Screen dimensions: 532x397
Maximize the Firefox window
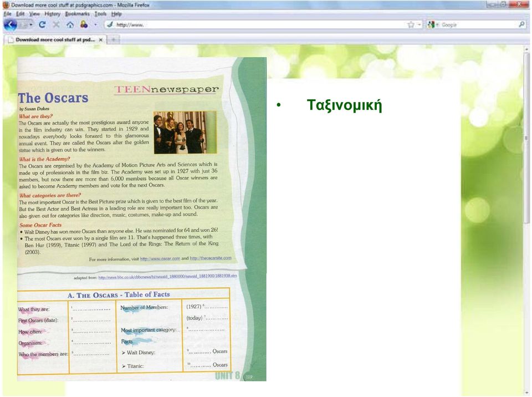point(504,4)
